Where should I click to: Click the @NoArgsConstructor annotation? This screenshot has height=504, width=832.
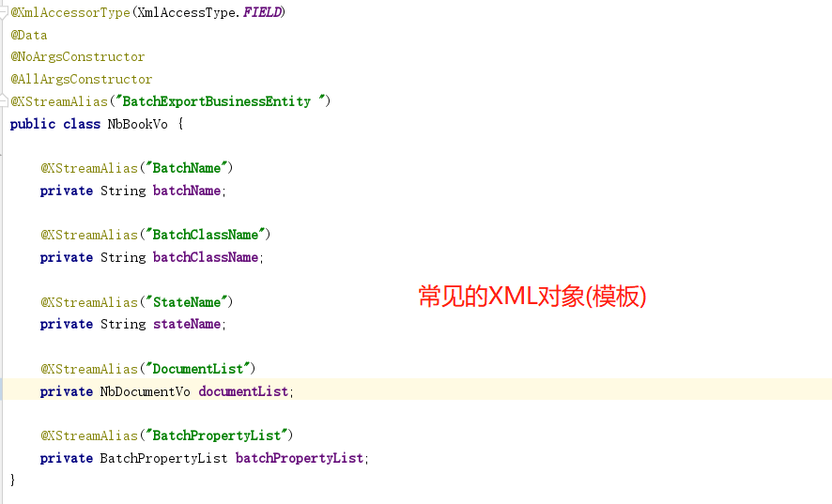(77, 56)
